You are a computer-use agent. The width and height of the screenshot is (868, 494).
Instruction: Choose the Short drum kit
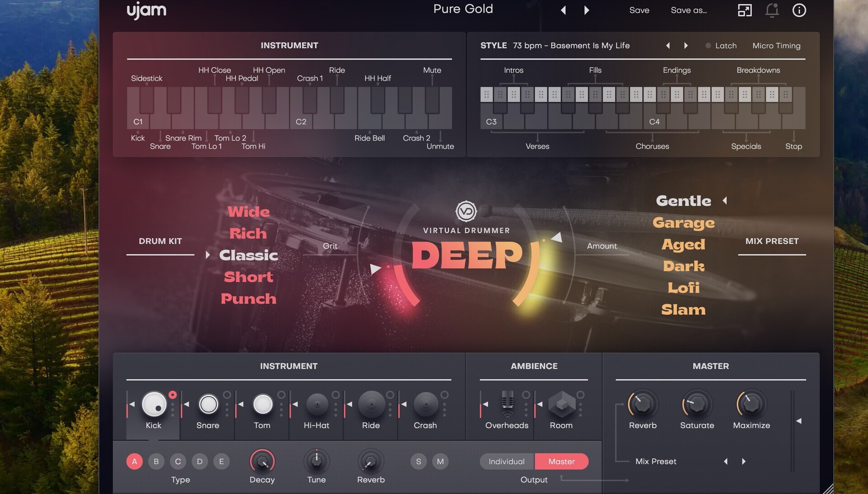[249, 277]
